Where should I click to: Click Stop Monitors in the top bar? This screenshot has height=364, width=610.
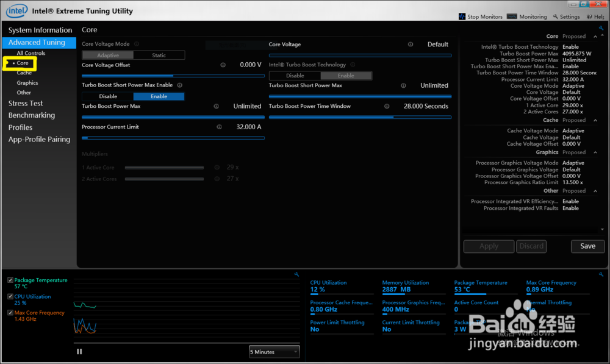point(485,16)
